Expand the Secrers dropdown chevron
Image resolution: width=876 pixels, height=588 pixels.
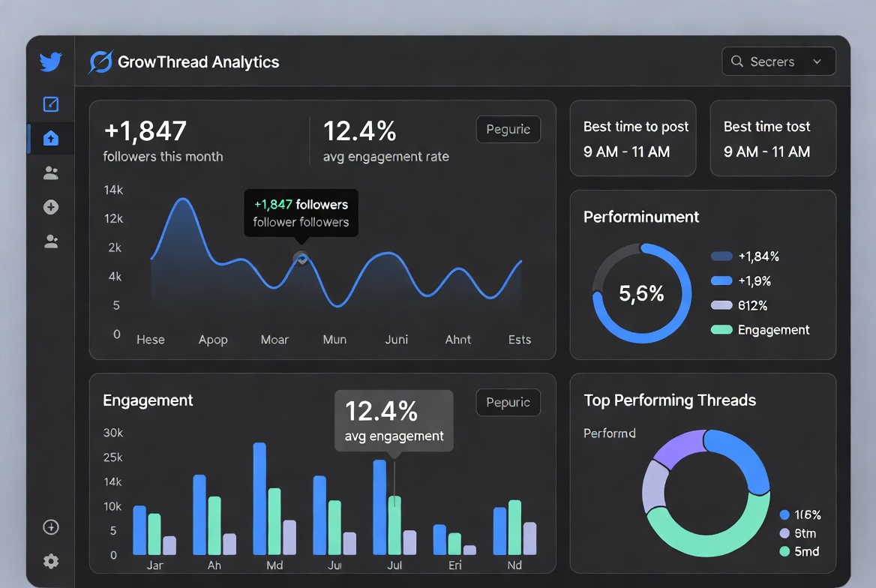click(x=817, y=61)
